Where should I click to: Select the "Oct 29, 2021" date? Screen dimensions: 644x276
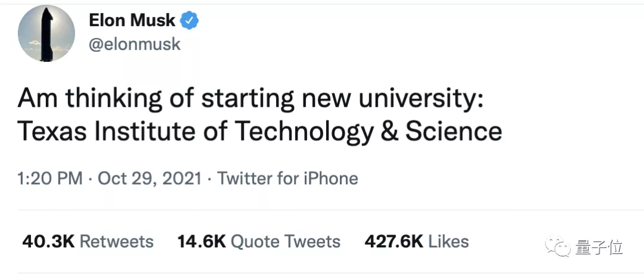149,178
